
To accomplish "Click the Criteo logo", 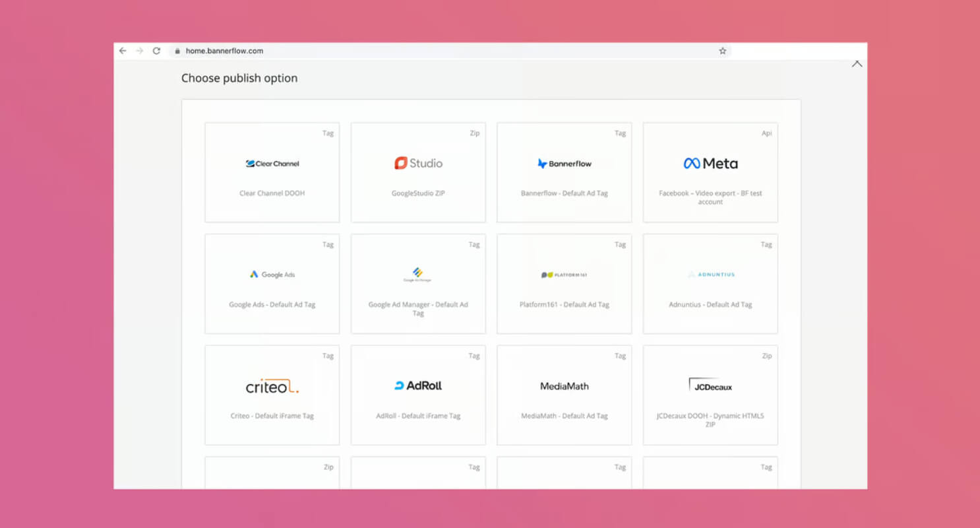I will [x=272, y=387].
